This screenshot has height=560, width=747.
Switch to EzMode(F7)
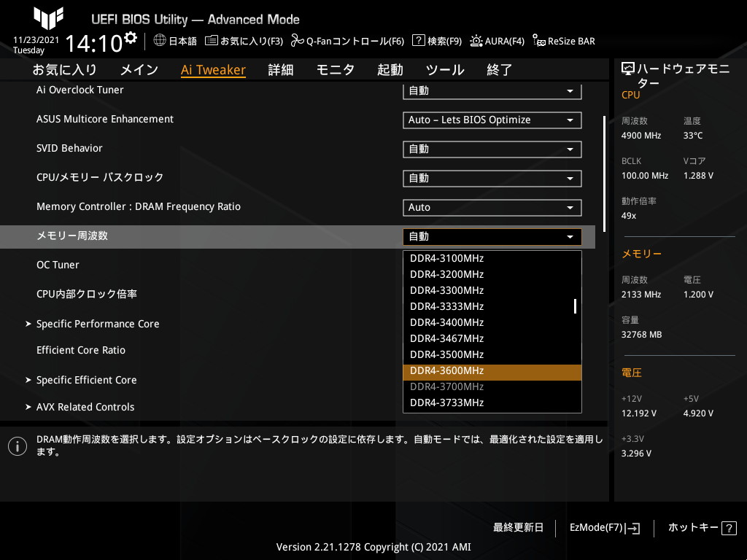click(x=605, y=528)
